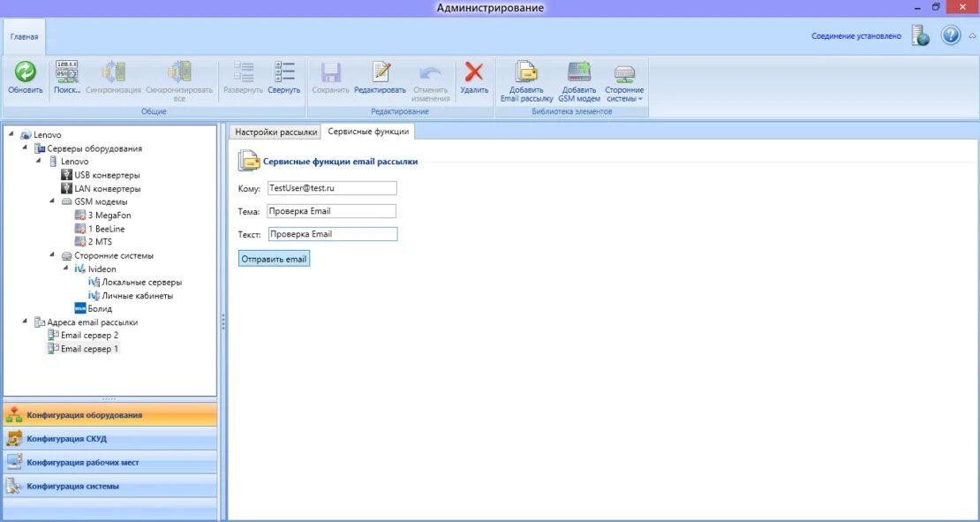Open Конфигурация рабочих мест section
The height and width of the screenshot is (522, 980).
[x=110, y=462]
